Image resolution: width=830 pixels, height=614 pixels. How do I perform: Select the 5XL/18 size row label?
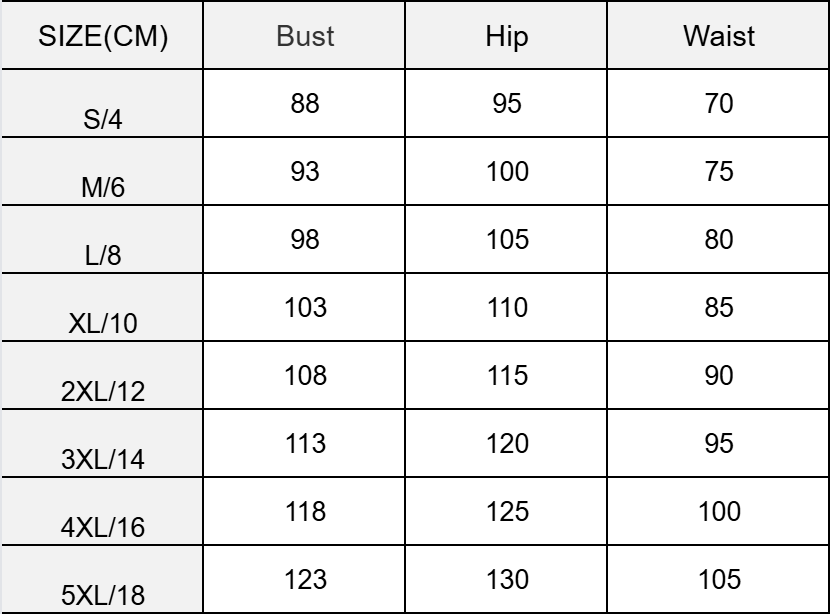pos(103,597)
